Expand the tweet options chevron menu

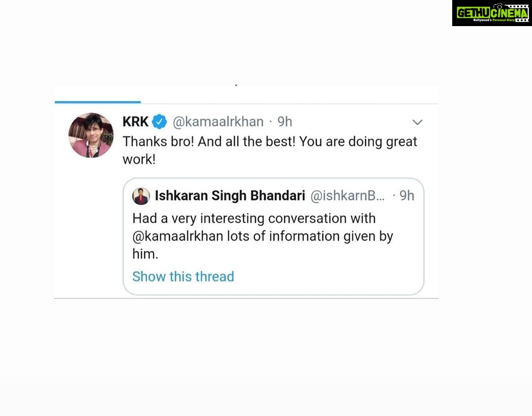tap(417, 122)
